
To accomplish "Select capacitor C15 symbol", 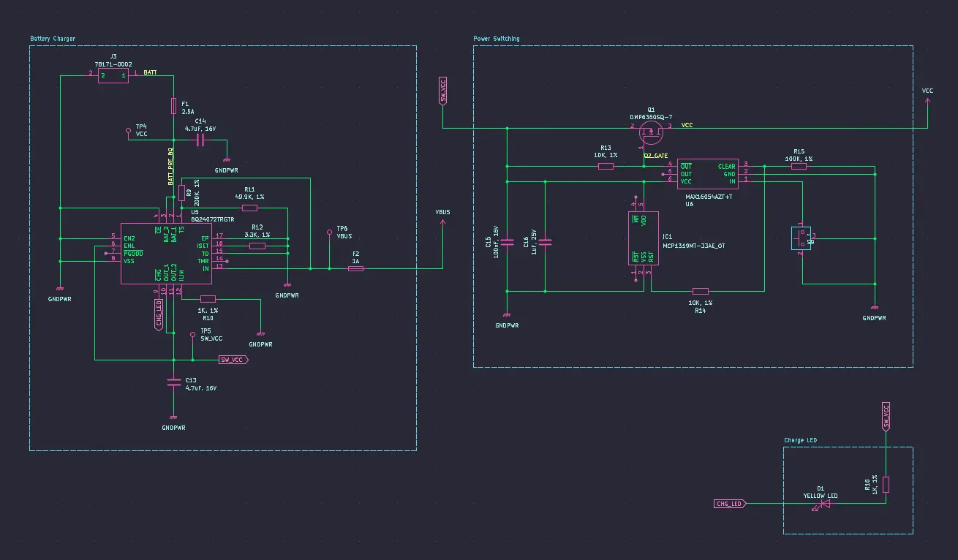I will point(508,241).
